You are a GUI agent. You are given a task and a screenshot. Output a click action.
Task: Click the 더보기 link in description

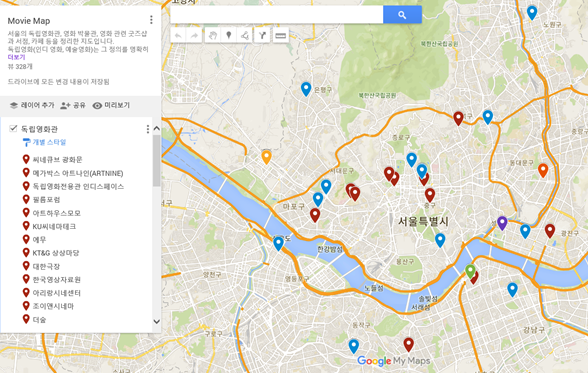16,57
